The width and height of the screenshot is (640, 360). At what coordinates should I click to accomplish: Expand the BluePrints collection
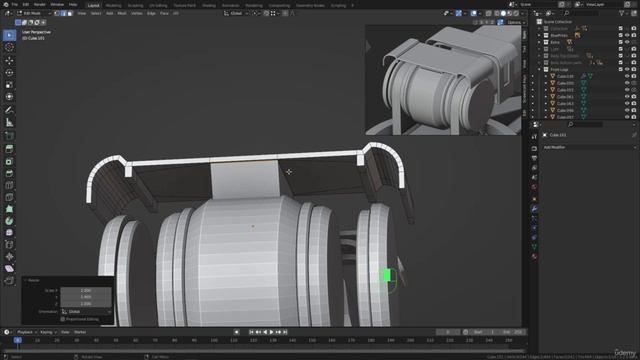pyautogui.click(x=539, y=36)
